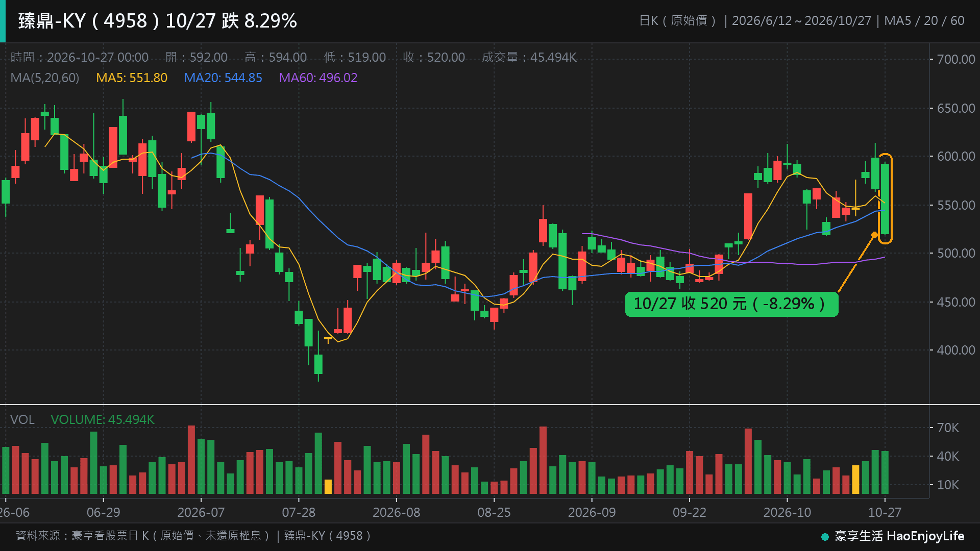This screenshot has width=980, height=551.
Task: Click the MA(5,20,60) indicator label
Action: pyautogui.click(x=45, y=78)
